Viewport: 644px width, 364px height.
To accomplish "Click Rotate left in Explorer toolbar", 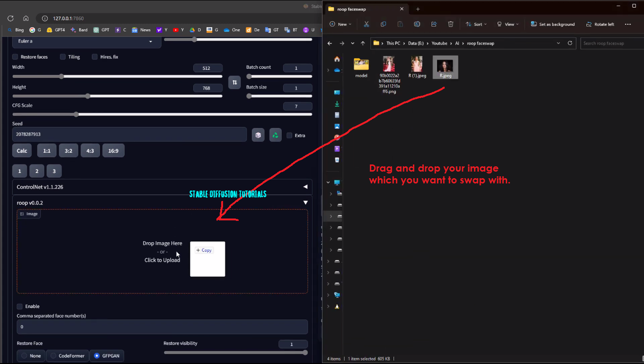I will 600,24.
